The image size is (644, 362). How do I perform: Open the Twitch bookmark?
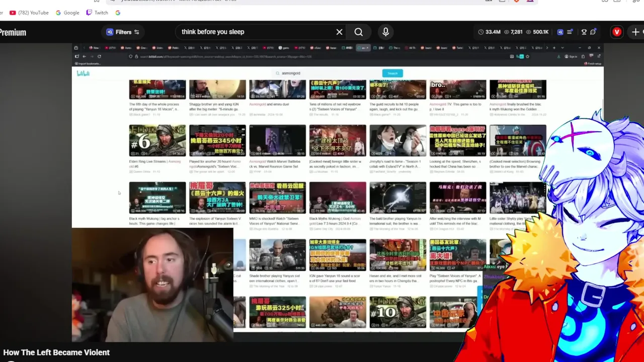pyautogui.click(x=97, y=13)
